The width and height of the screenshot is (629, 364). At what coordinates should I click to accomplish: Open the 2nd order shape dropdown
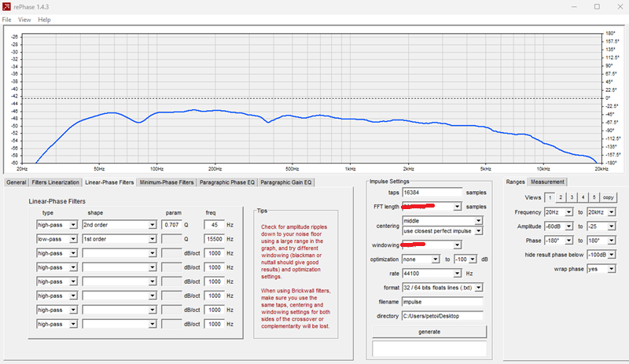[x=120, y=225]
